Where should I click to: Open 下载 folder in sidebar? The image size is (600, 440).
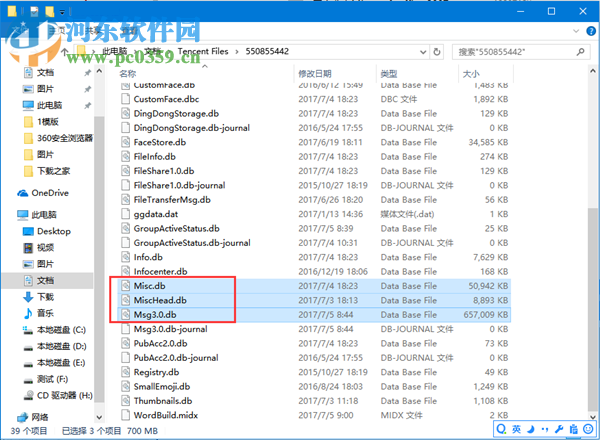(x=45, y=297)
